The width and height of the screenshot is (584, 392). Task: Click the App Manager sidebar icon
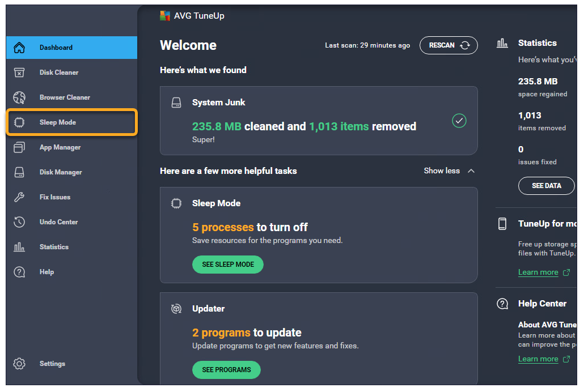pos(19,147)
